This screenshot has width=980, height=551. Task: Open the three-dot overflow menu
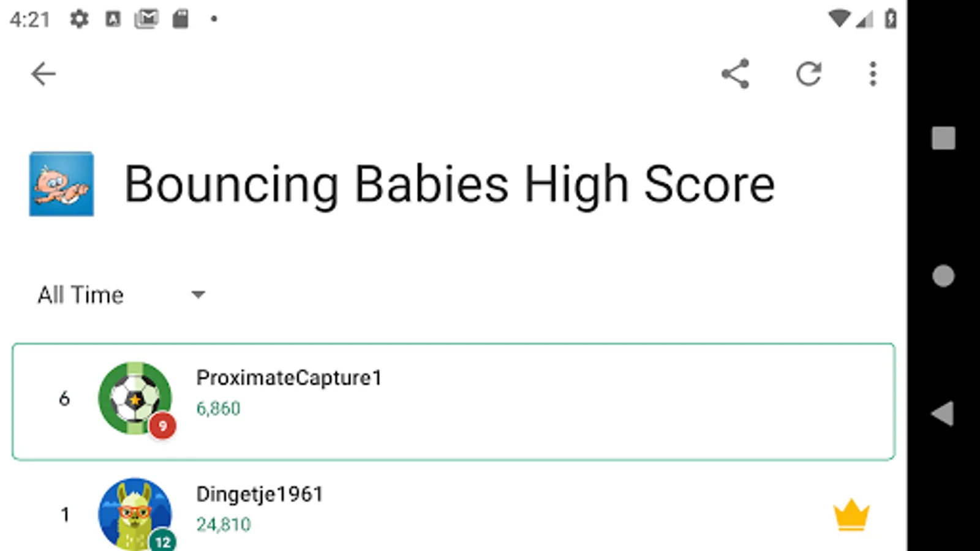pos(873,74)
